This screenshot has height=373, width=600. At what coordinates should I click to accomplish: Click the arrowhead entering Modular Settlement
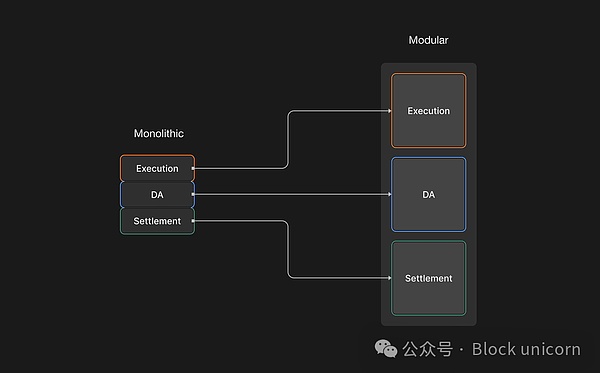(390, 278)
